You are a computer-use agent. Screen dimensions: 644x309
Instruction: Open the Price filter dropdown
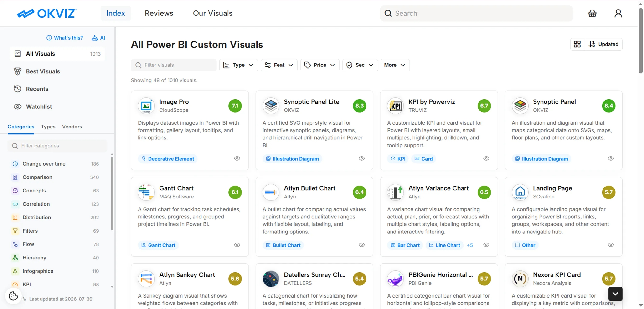tap(320, 65)
